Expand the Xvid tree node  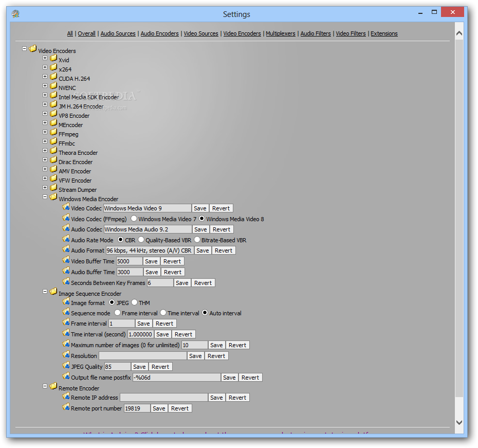click(45, 58)
